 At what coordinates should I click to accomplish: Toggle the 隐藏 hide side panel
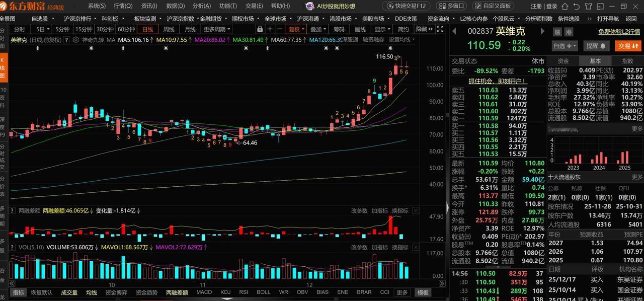[425, 29]
